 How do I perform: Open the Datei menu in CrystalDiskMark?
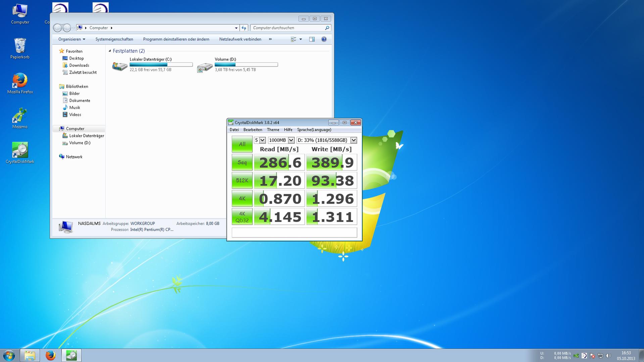click(234, 130)
